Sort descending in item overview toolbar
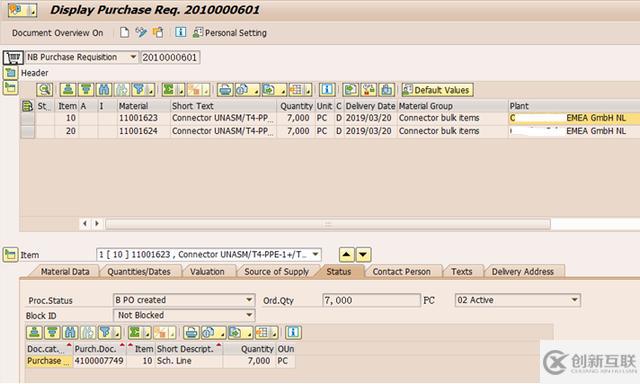Image resolution: width=640 pixels, height=384 pixels. [x=86, y=90]
